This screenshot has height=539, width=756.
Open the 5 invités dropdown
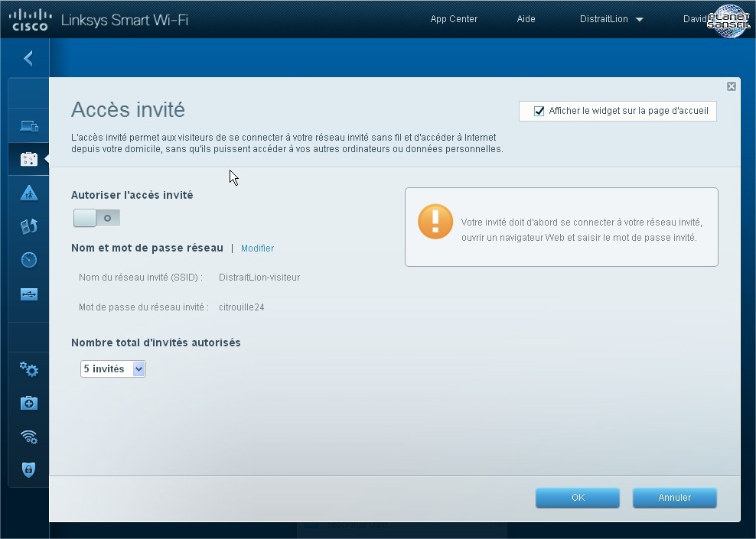112,369
